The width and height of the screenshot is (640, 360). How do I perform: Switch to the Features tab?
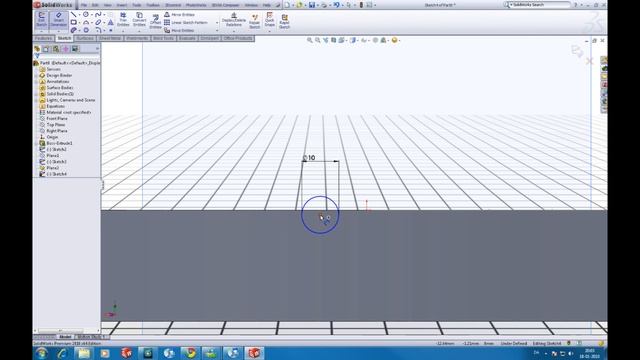(44, 38)
